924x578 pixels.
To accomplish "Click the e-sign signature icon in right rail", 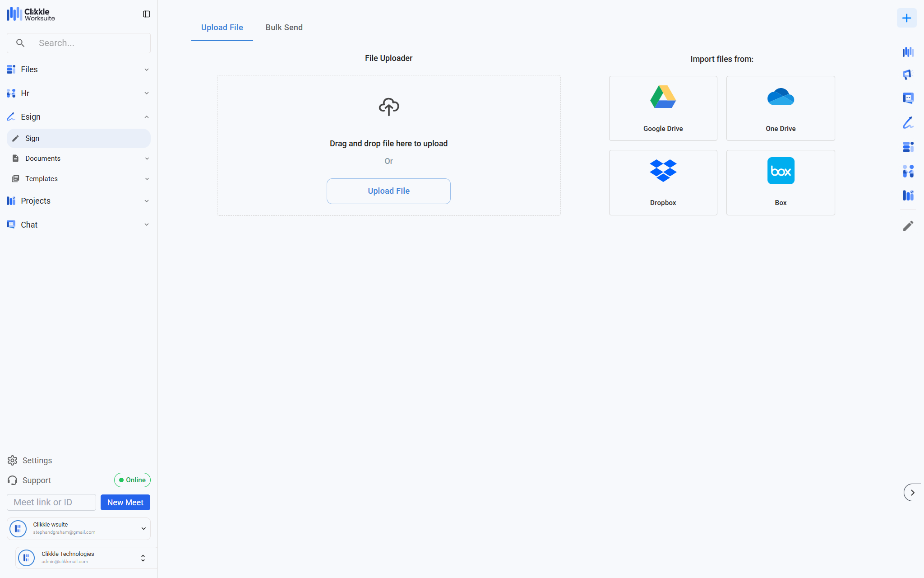I will [x=908, y=122].
